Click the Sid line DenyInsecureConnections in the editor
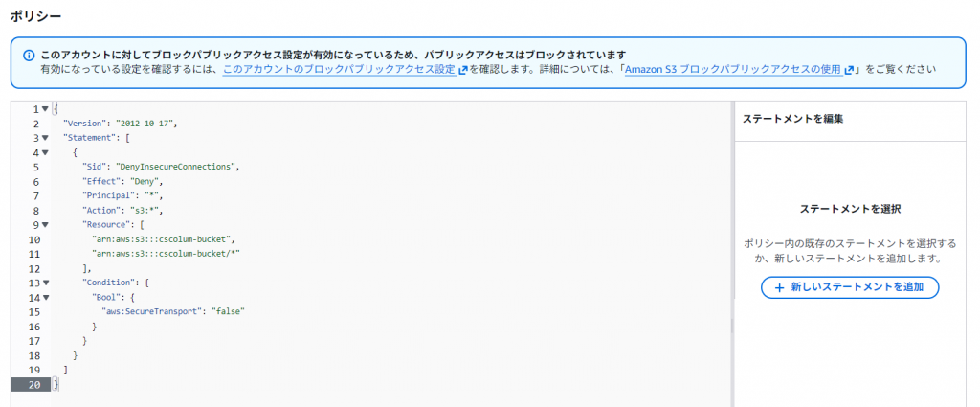This screenshot has width=980, height=407. point(160,167)
